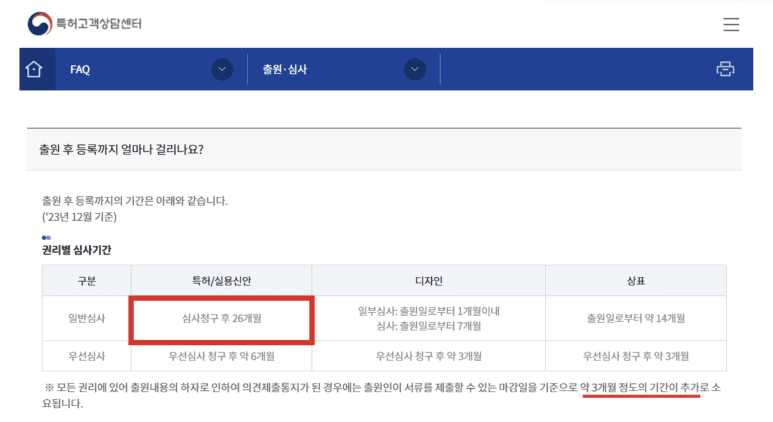Click the cell 일부심사: 출원일로부터 1개월이내
This screenshot has height=422, width=773.
[x=429, y=311]
